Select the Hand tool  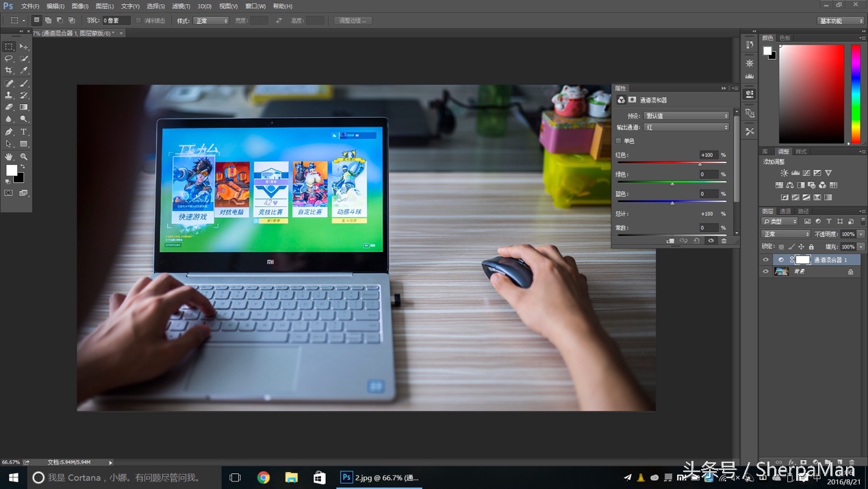(x=9, y=157)
